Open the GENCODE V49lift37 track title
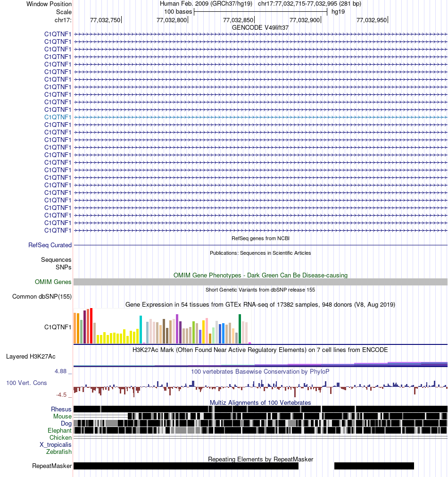 point(260,27)
